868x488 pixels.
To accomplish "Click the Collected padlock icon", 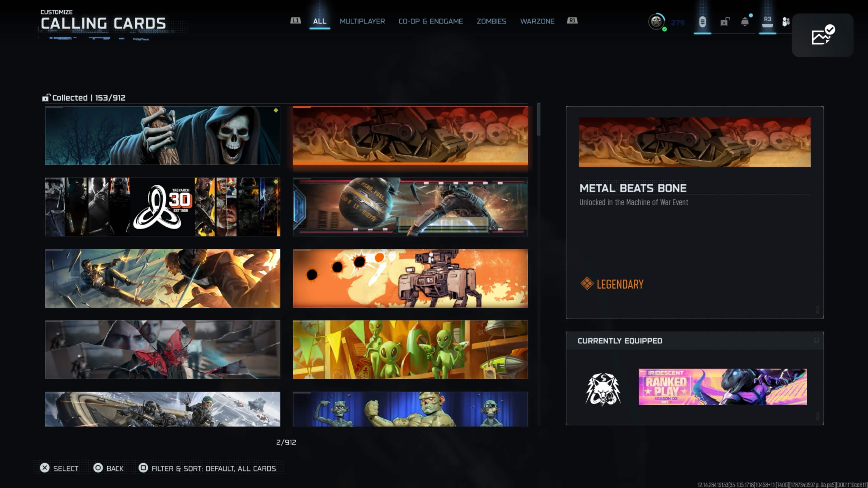I will coord(46,98).
